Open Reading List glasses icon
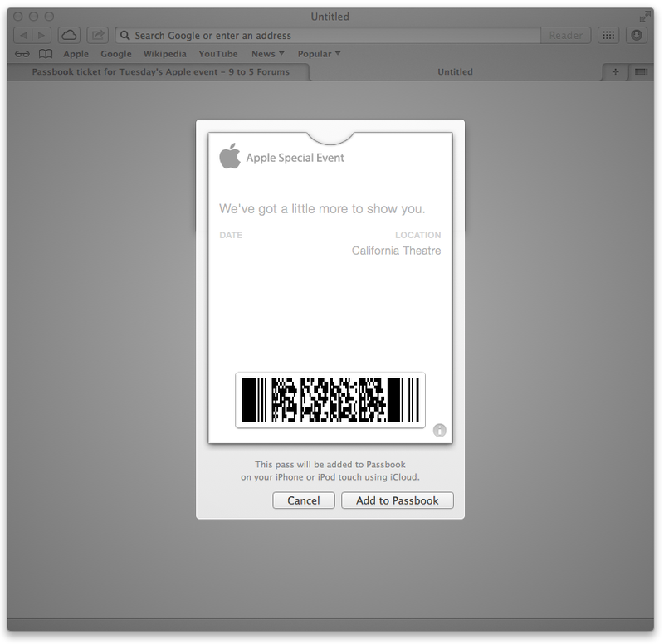This screenshot has width=664, height=644. [22, 54]
